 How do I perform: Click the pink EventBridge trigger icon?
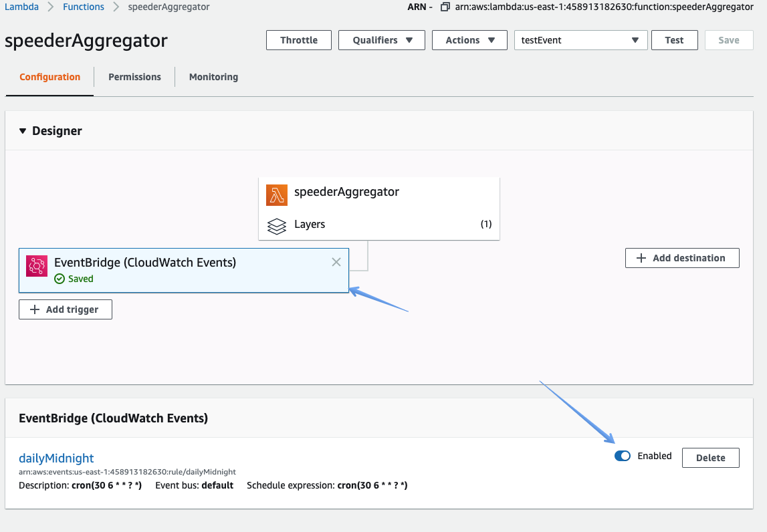(x=37, y=266)
